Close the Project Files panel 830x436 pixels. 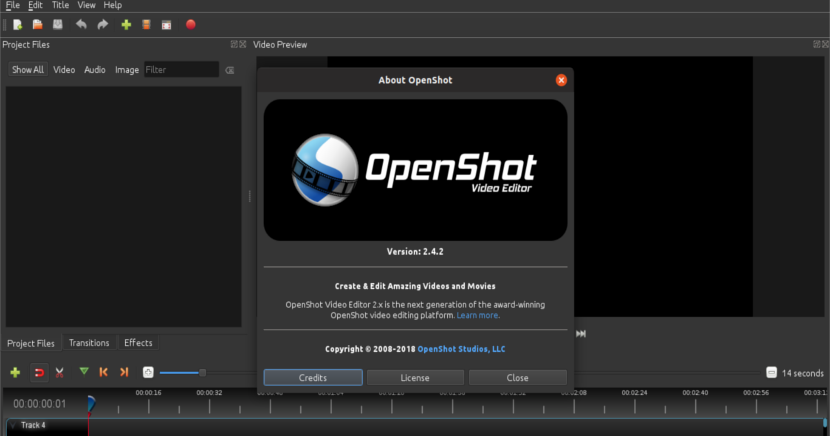242,44
